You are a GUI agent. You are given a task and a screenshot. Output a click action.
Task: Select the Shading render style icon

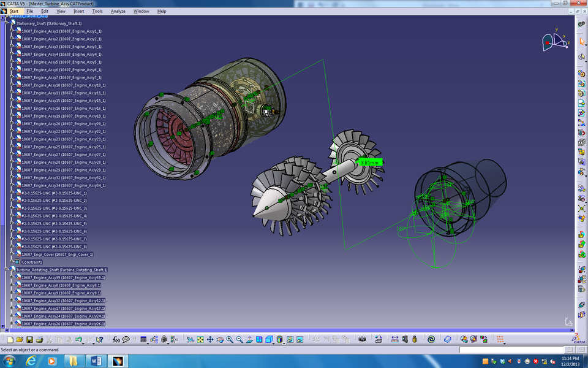pyautogui.click(x=281, y=338)
